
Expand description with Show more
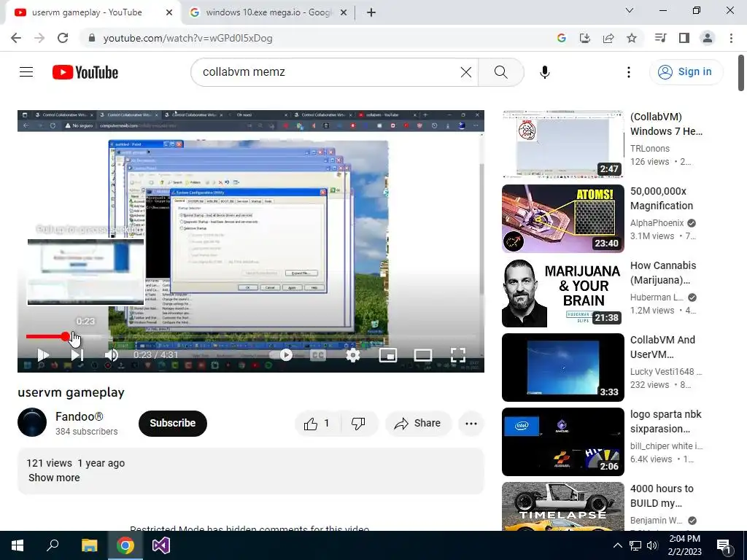tap(54, 478)
